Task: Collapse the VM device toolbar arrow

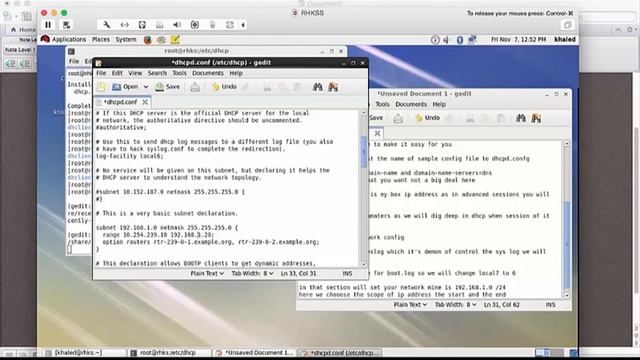Action: coord(243,25)
